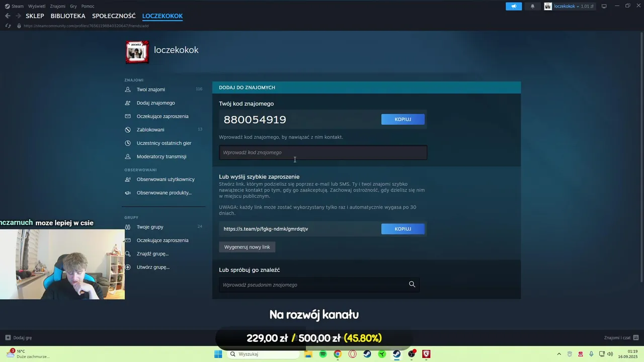Click the blocked icon beside Zablokowani
Viewport: 644px width, 362px height.
click(x=128, y=130)
